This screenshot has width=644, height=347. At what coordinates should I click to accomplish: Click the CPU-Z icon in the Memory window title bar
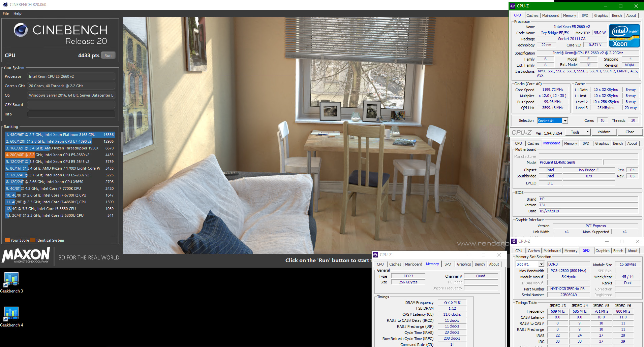[x=375, y=255]
